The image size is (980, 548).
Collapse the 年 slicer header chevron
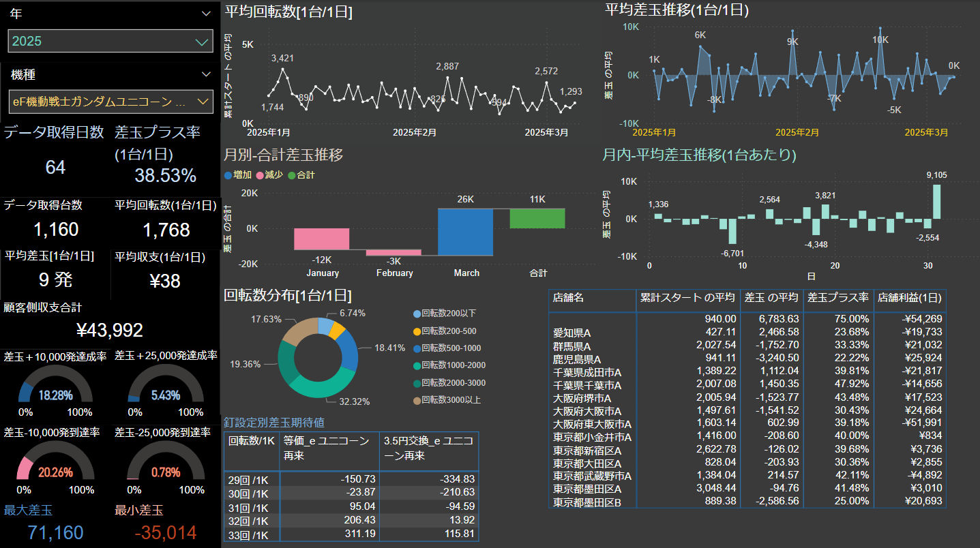(x=206, y=14)
